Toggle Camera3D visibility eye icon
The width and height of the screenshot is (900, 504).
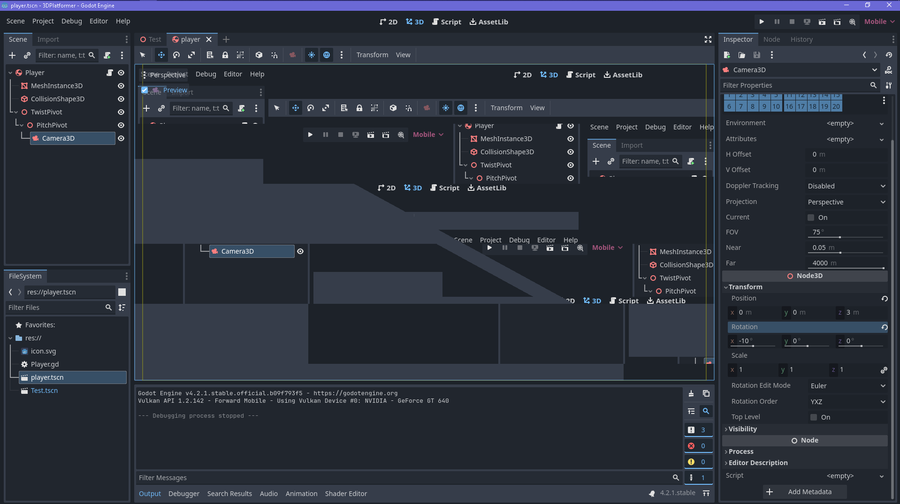[121, 138]
